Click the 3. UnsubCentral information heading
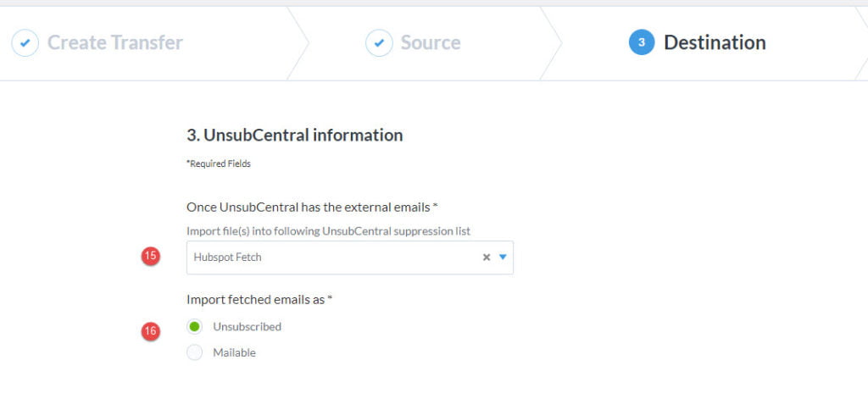868x410 pixels. 294,135
